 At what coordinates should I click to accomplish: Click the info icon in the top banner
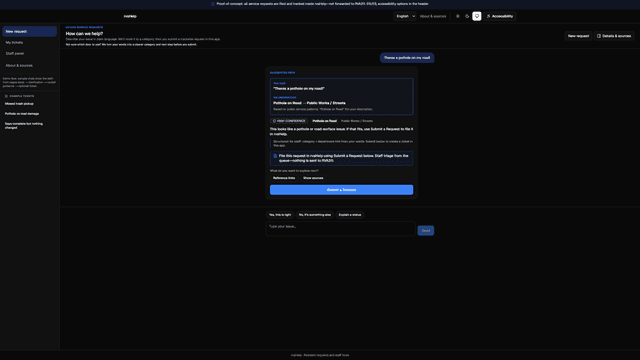[213, 4]
